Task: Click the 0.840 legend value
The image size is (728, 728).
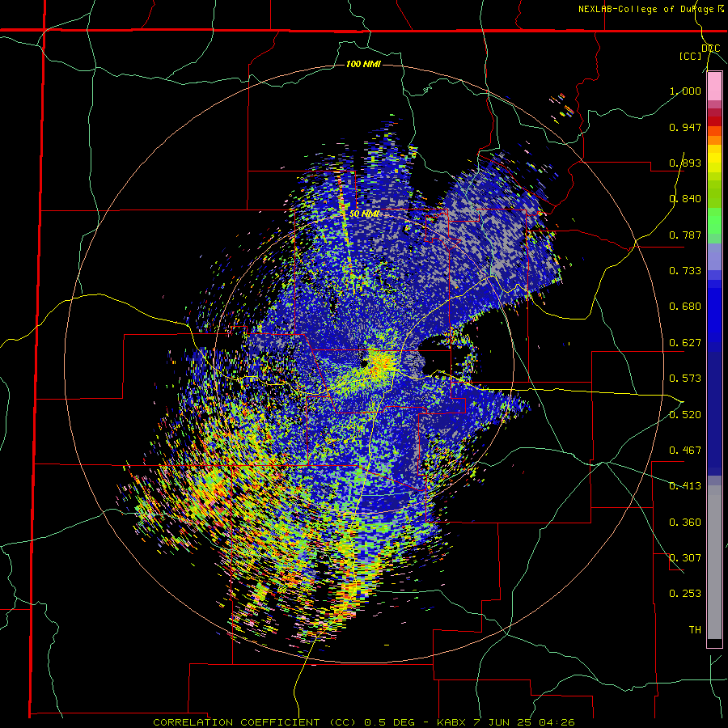Action: pyautogui.click(x=685, y=199)
